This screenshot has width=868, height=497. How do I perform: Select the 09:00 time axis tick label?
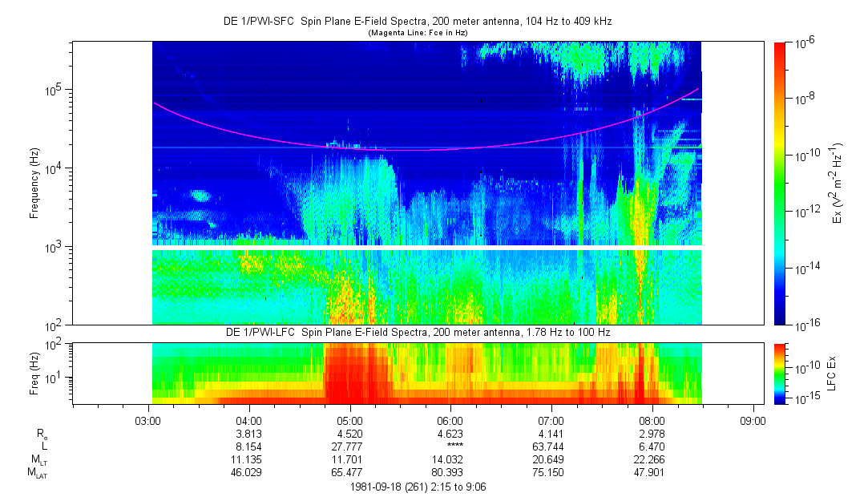[753, 419]
